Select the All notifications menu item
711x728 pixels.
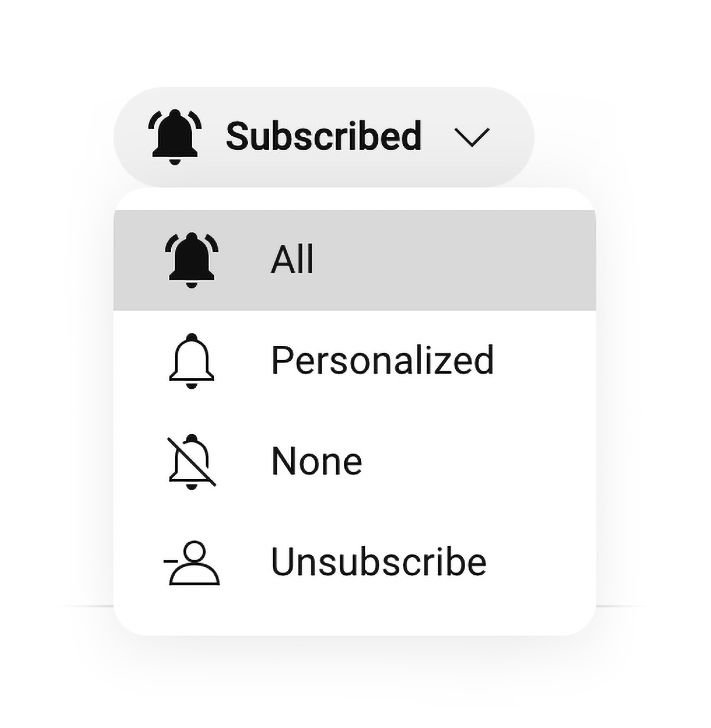354,260
